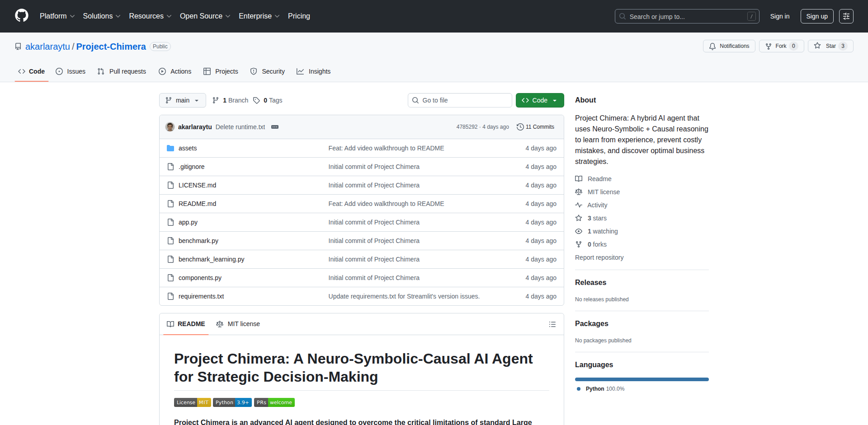Viewport: 868px width, 425px height.
Task: Click the Report repository link
Action: coord(599,257)
